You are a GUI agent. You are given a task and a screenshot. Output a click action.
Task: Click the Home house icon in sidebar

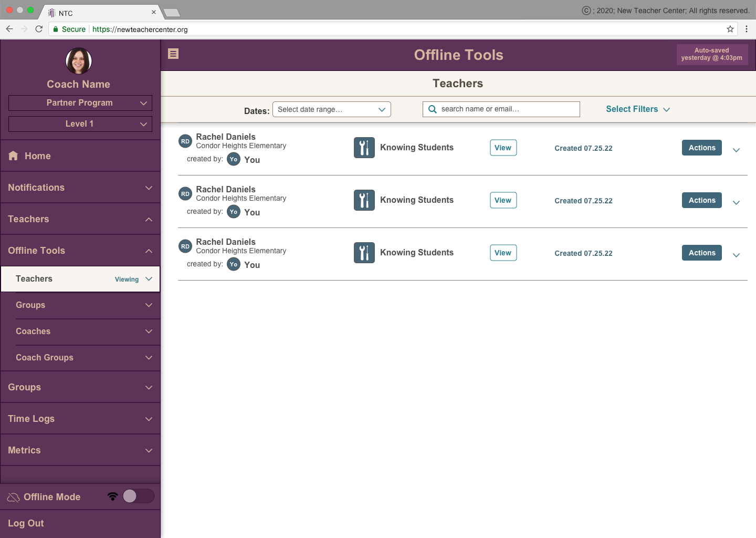tap(13, 156)
